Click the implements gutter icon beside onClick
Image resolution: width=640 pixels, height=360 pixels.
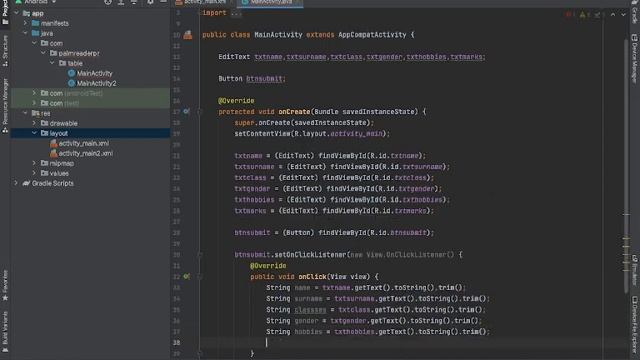tap(187, 277)
